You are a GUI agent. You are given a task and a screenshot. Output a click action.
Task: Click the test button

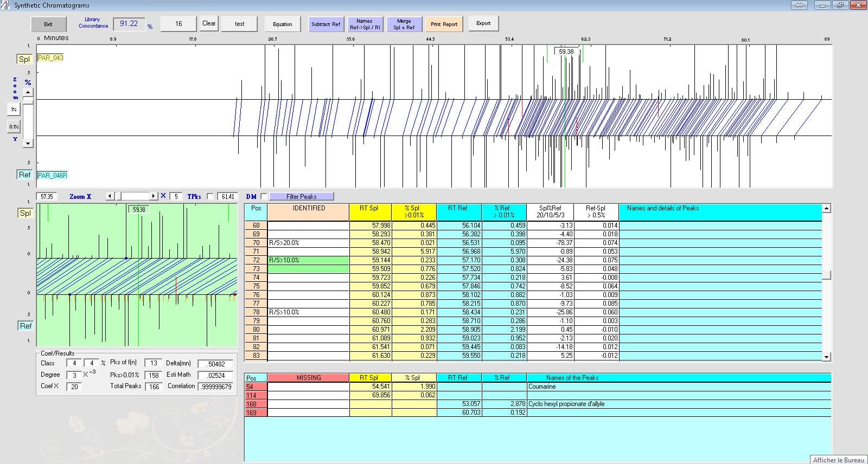(239, 24)
